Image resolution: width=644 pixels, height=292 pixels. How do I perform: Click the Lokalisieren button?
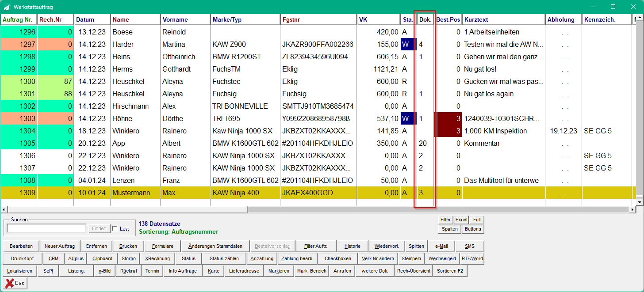click(20, 271)
